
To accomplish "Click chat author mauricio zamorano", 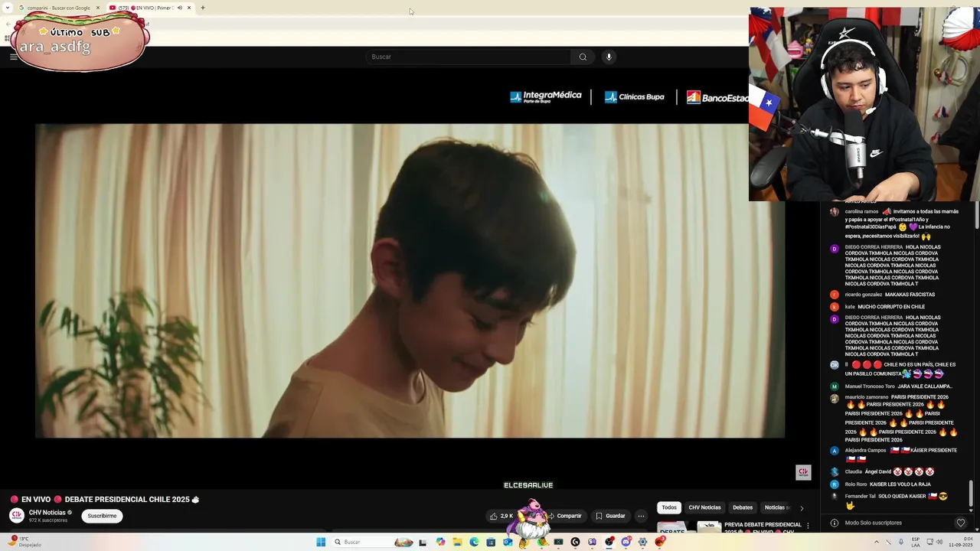I will [867, 397].
